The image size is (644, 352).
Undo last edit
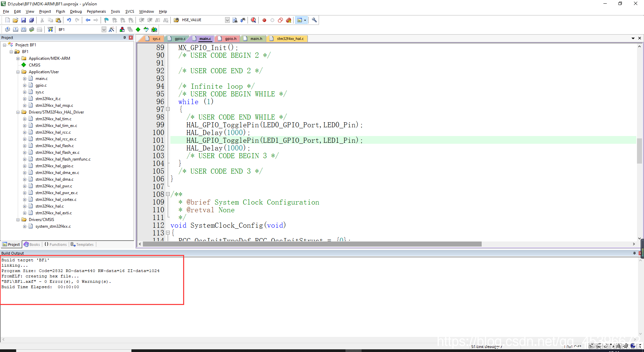click(x=69, y=20)
